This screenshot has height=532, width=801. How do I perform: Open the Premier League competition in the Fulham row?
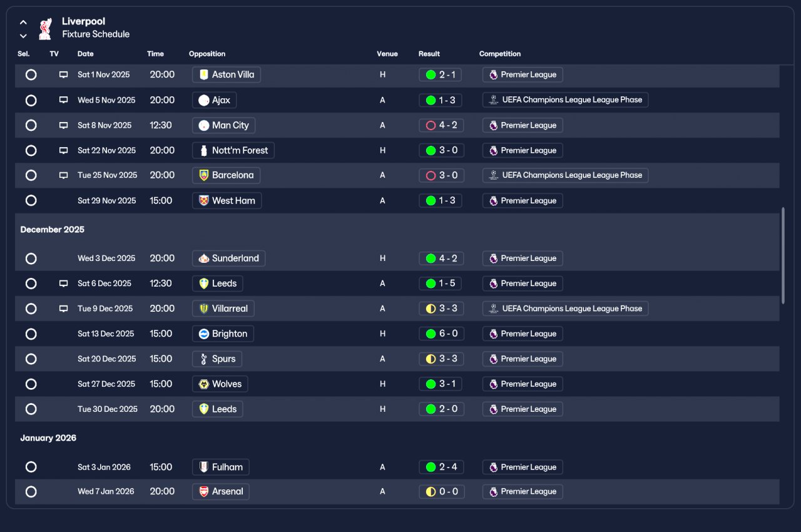[x=523, y=467]
